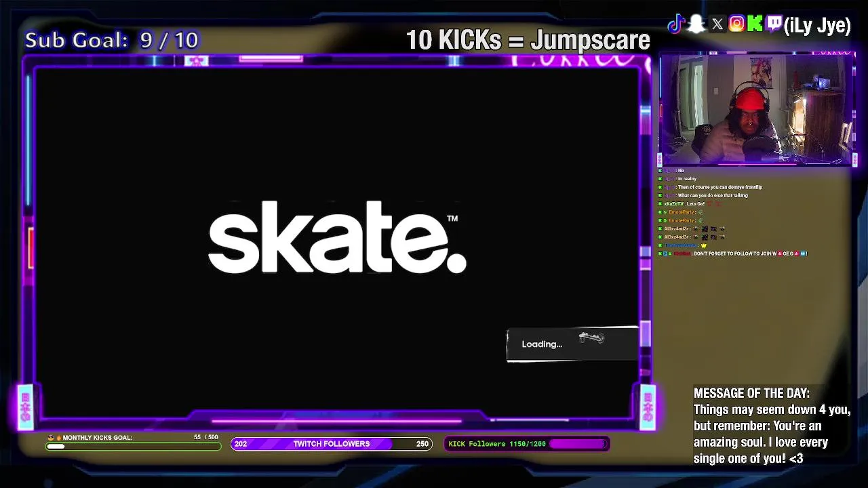This screenshot has height=488, width=868.
Task: Click the "Sub Goal: 9 / 10" text
Action: [112, 40]
